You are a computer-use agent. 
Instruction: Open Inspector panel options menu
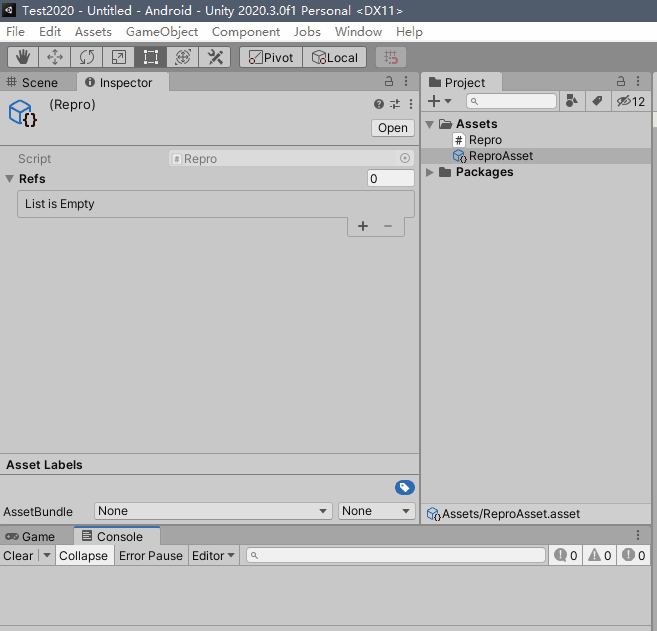(x=406, y=81)
